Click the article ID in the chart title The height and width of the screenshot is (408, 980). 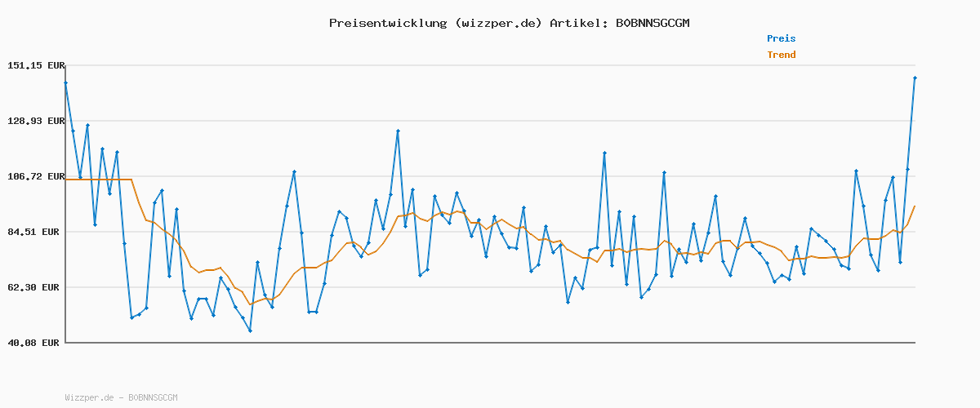(x=652, y=23)
